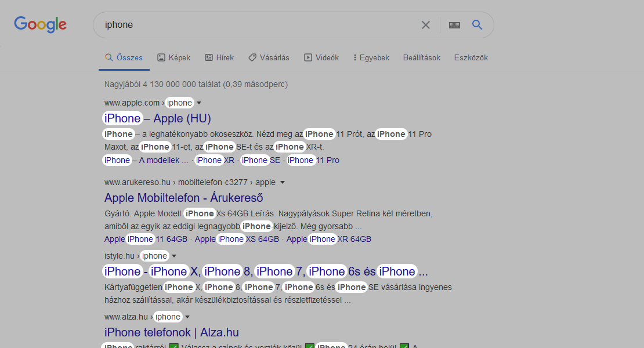The image size is (644, 348).
Task: Click the www.alza.hu › iphone URL text
Action: [x=143, y=317]
